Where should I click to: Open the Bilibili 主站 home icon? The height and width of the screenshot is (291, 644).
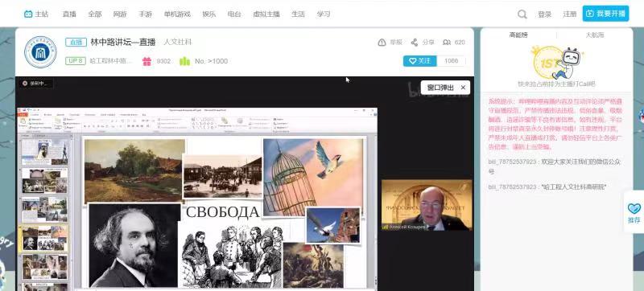28,14
